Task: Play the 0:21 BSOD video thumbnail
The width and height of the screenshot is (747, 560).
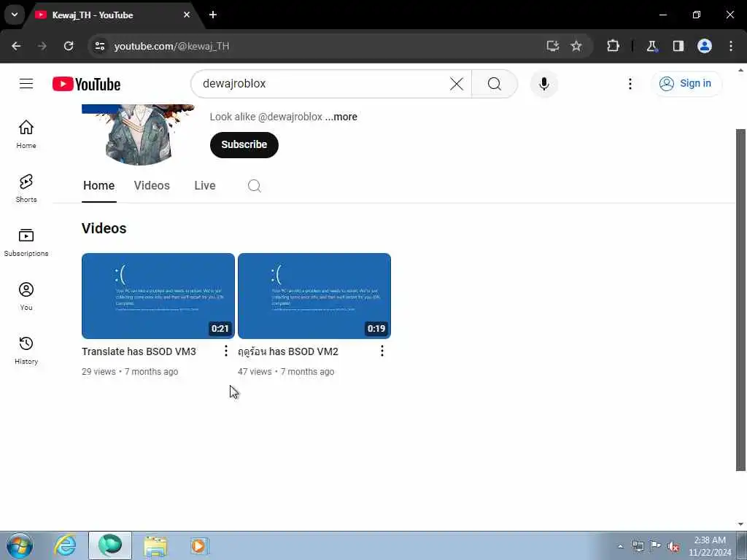Action: (x=158, y=296)
